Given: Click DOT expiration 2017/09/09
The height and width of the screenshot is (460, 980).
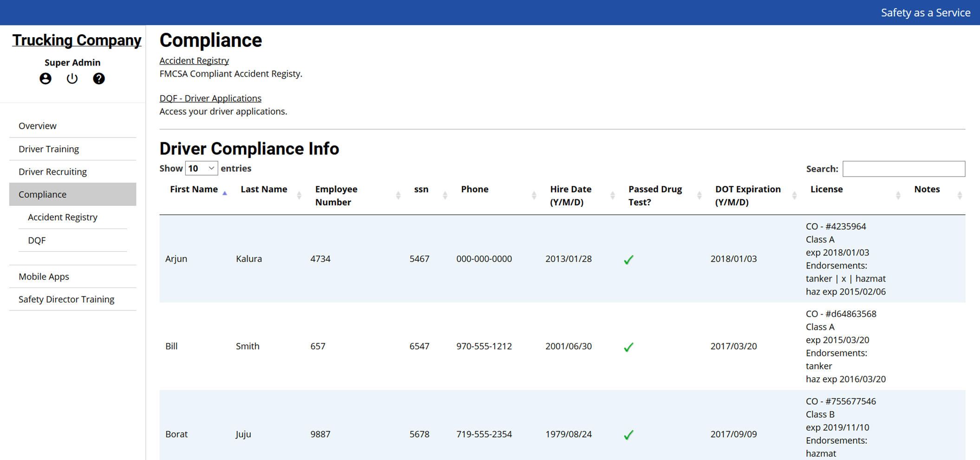Looking at the screenshot, I should coord(734,434).
